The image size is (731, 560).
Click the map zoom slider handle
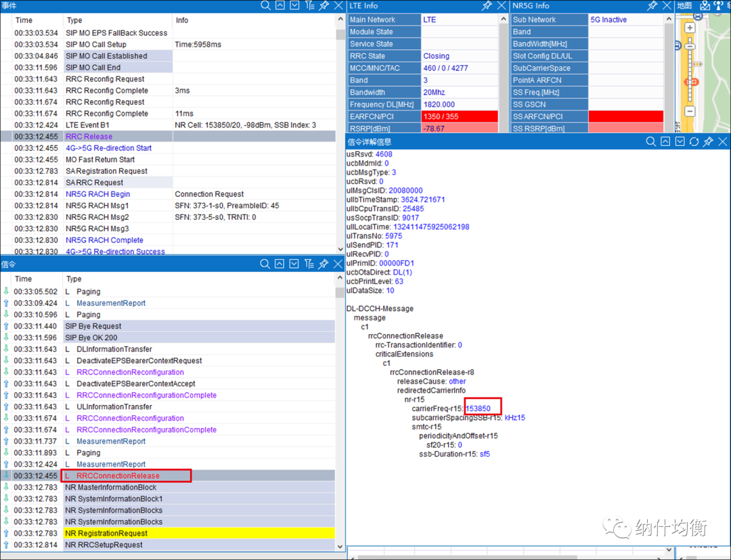click(690, 46)
